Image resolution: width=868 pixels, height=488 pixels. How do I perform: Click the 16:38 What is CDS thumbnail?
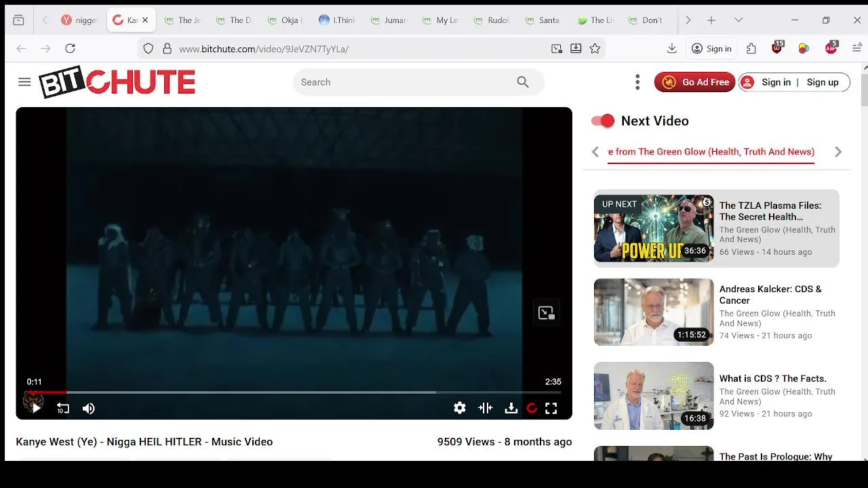(654, 396)
